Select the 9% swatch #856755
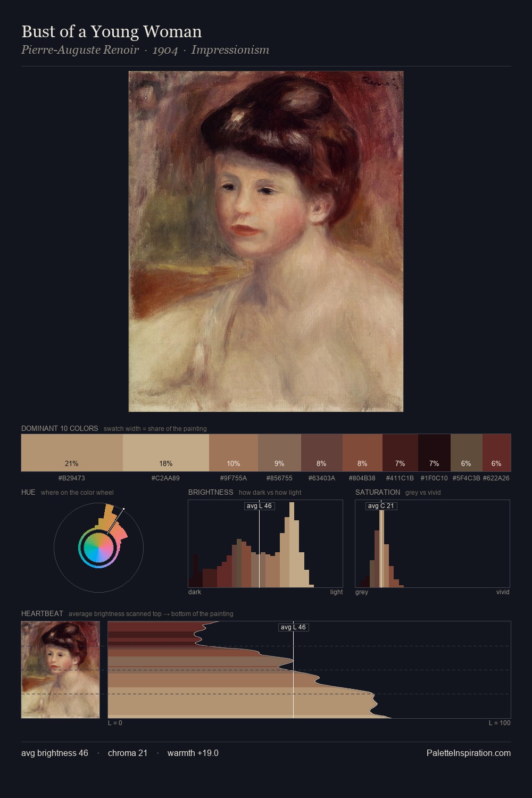 (x=279, y=453)
